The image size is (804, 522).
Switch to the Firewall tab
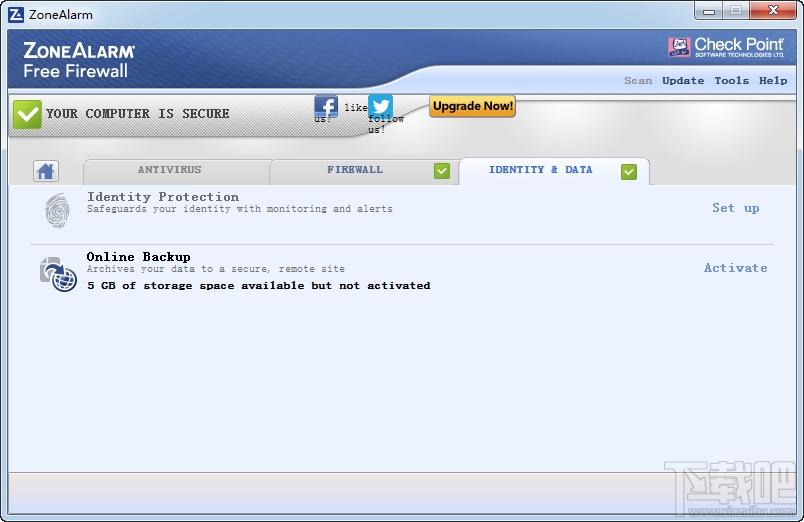pos(364,171)
